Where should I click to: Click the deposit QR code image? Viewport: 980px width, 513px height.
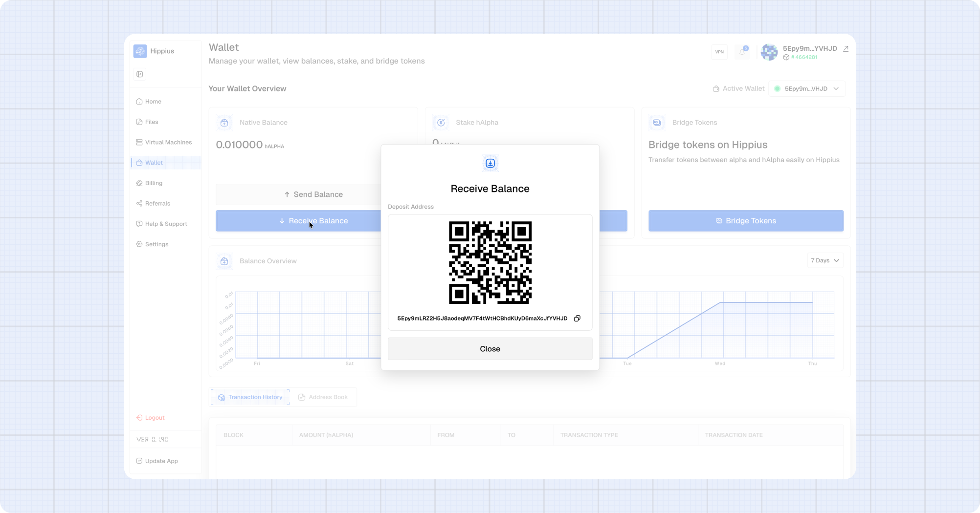pyautogui.click(x=490, y=262)
